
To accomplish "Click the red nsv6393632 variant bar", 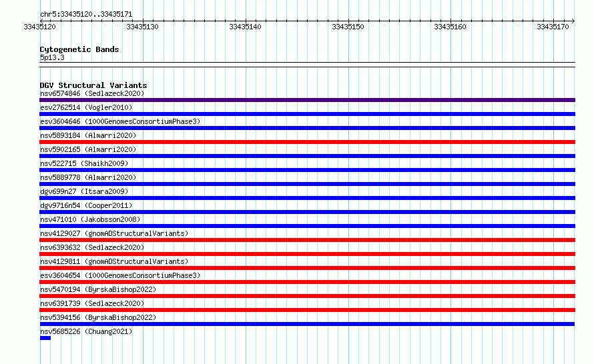I will tap(307, 254).
